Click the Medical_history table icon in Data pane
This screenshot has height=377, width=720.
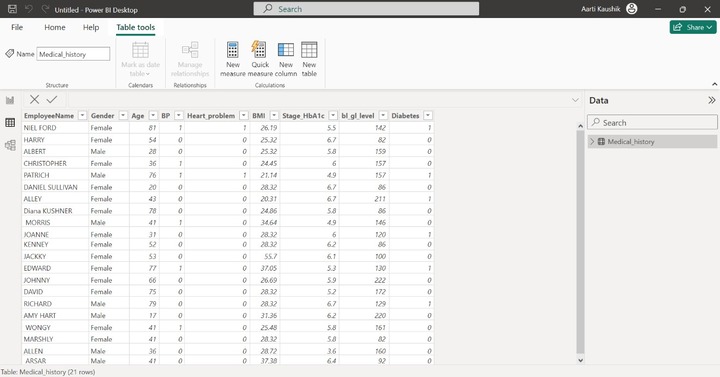[601, 141]
